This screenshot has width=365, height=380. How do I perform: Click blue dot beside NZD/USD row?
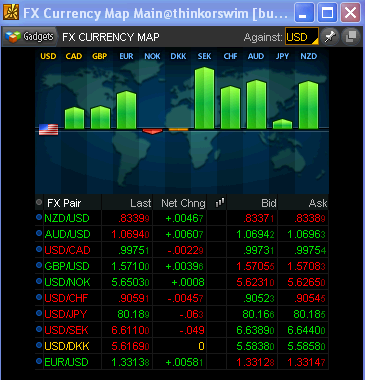pyautogui.click(x=39, y=217)
